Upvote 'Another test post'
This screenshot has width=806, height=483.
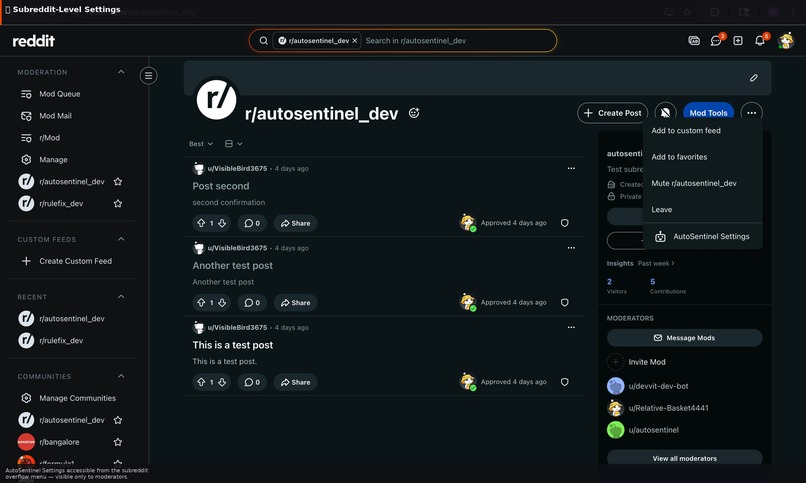coord(202,303)
